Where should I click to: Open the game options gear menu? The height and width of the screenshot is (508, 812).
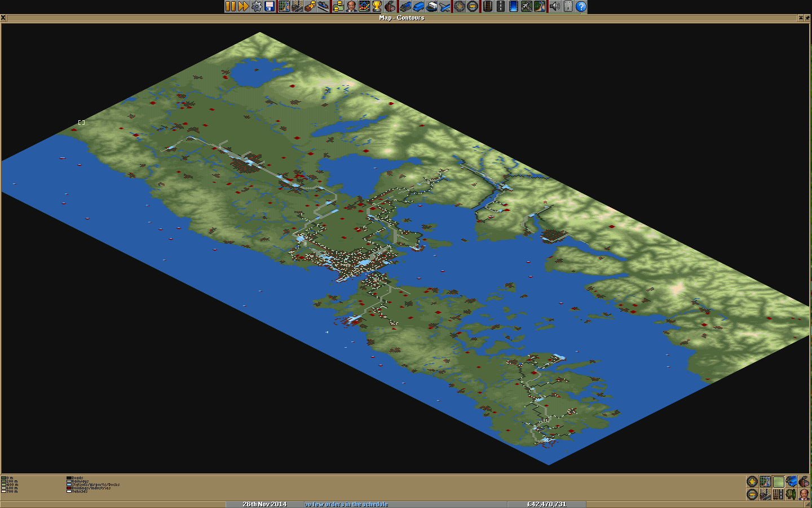coord(256,6)
